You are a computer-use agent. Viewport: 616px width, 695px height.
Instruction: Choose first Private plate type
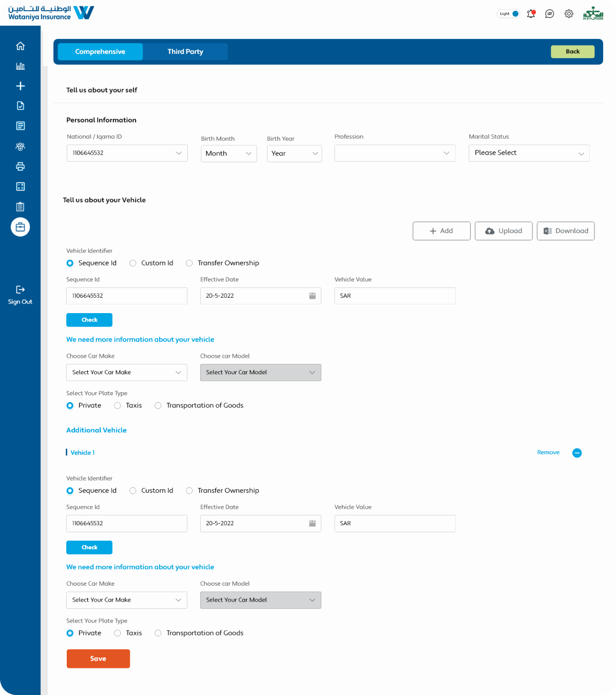70,406
